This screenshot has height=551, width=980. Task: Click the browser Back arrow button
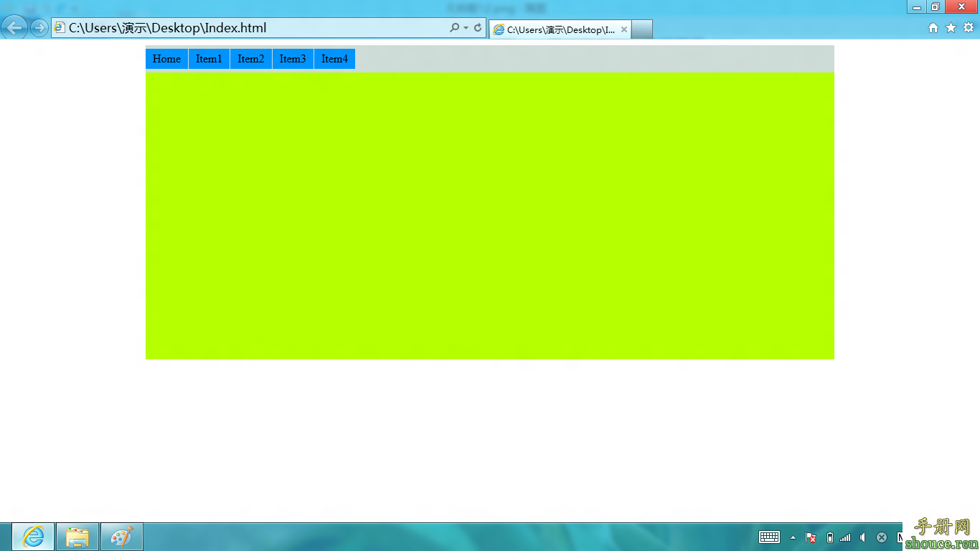[14, 28]
